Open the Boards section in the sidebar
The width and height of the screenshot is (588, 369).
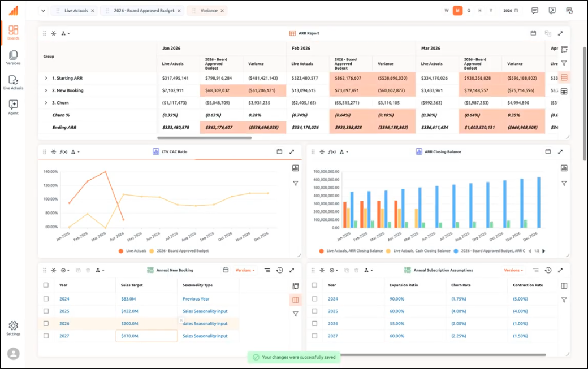[x=13, y=32]
